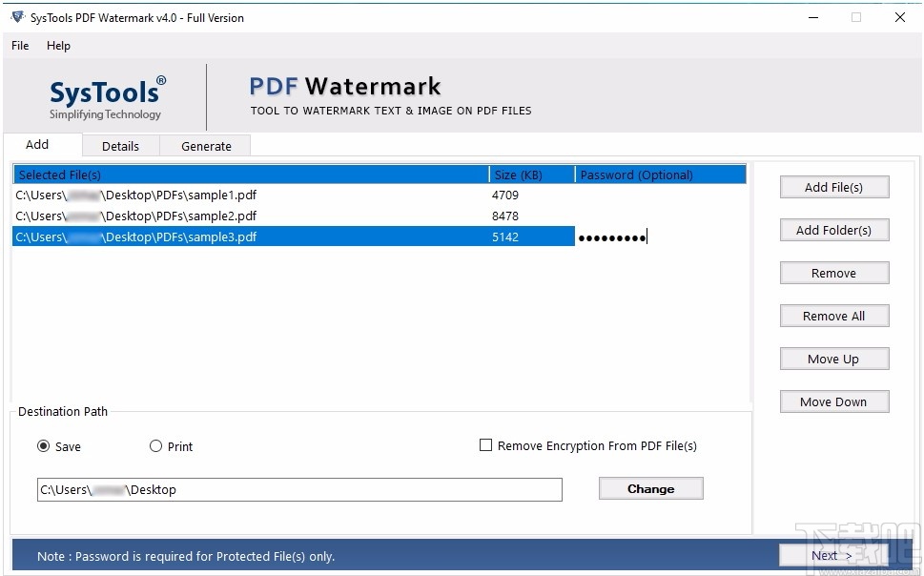Move the selected file down the list
924x576 pixels.
pyautogui.click(x=833, y=401)
